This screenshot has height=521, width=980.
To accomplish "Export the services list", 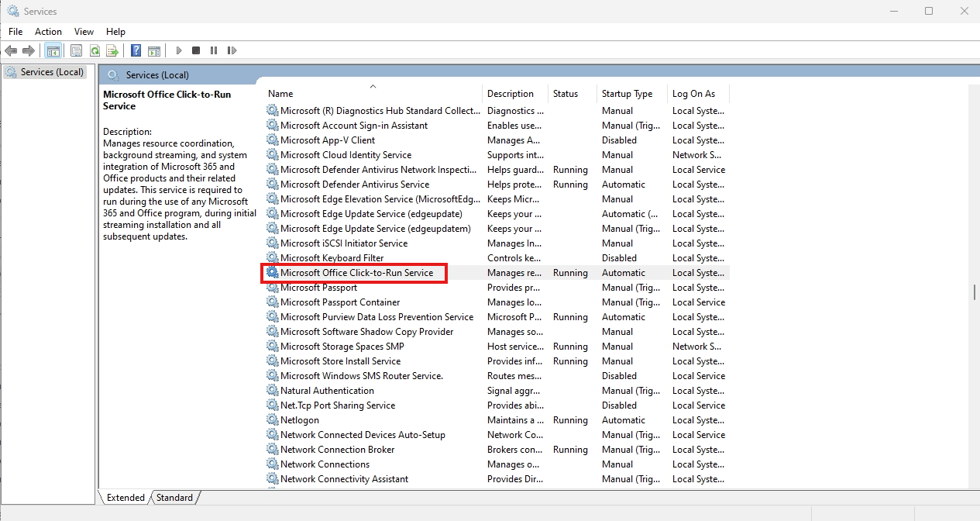I will (112, 50).
